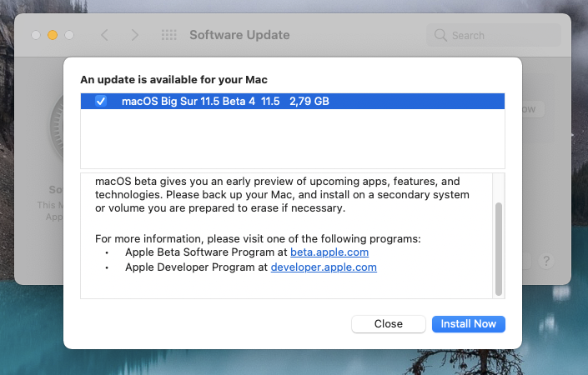Click the magnifying glass search icon
This screenshot has width=588, height=375.
(x=440, y=35)
